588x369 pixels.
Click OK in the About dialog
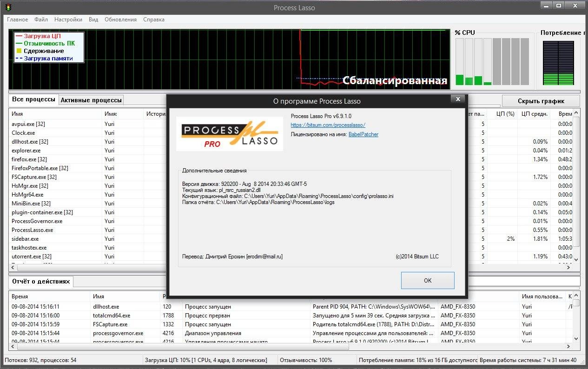tap(428, 280)
